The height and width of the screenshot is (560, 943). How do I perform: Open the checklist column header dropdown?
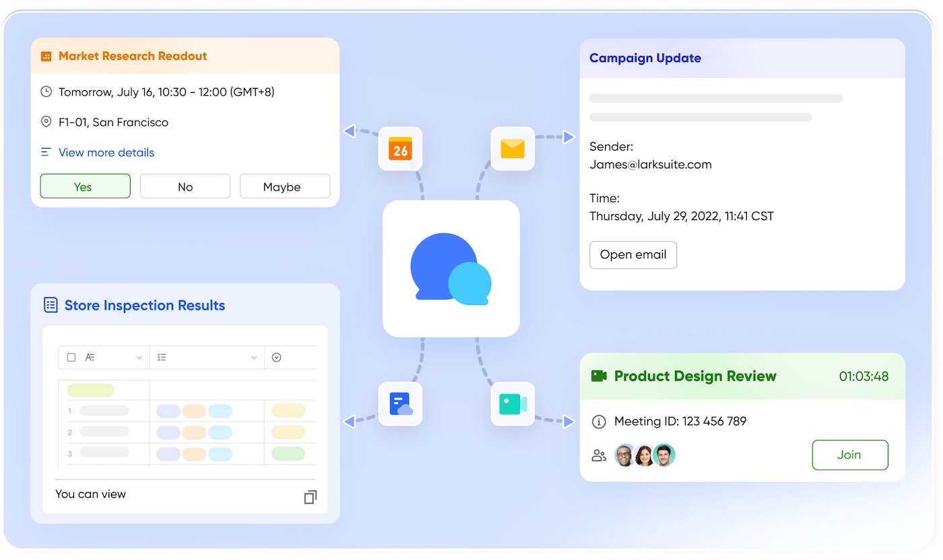click(254, 357)
